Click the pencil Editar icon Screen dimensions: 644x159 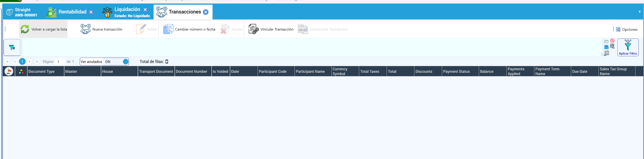[141, 29]
